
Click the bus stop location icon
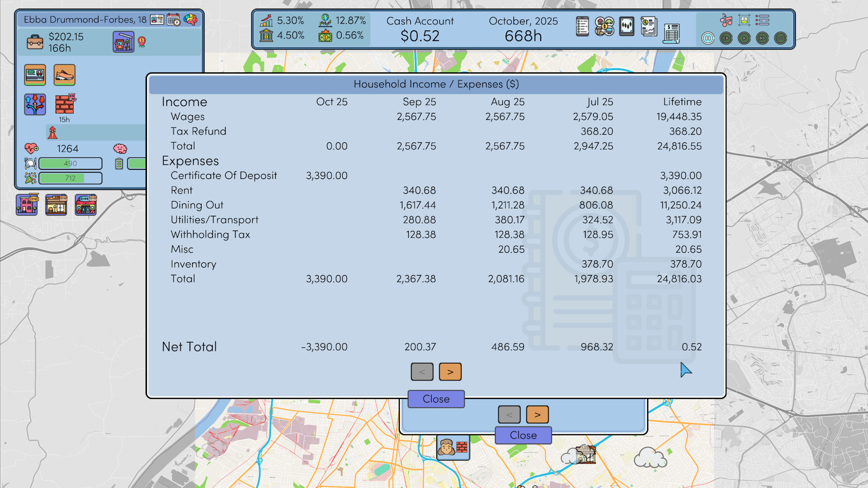123,42
